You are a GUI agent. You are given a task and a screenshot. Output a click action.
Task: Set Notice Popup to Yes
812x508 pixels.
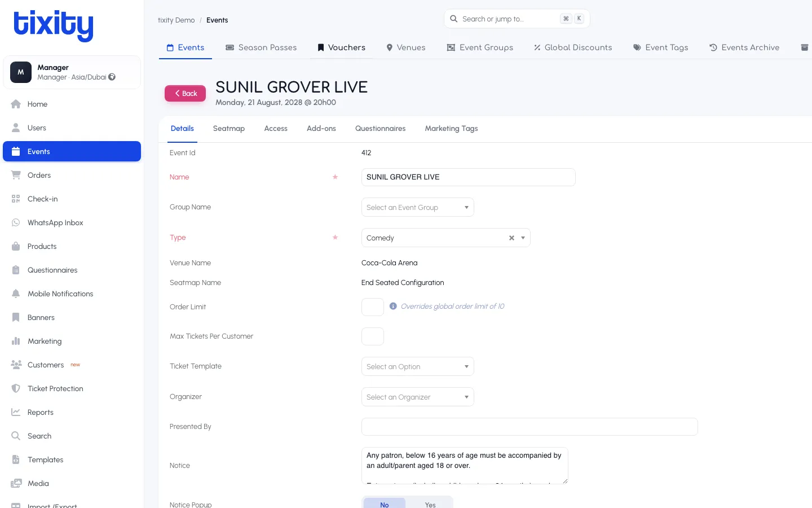[x=430, y=504]
